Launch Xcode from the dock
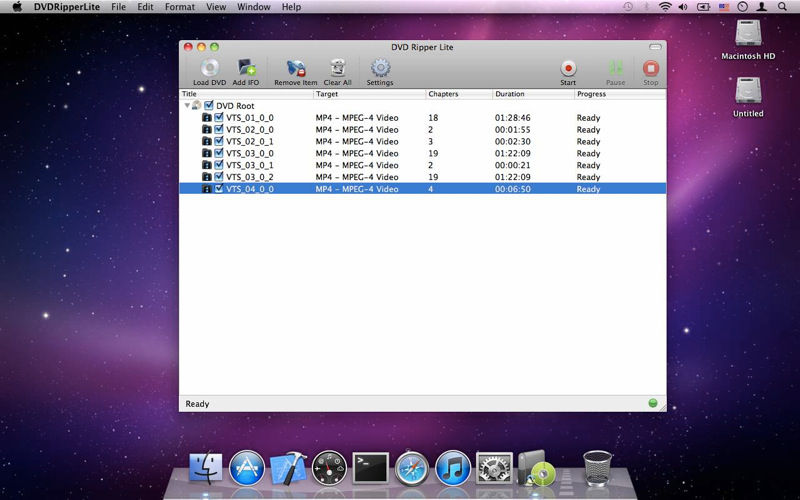 tap(288, 468)
